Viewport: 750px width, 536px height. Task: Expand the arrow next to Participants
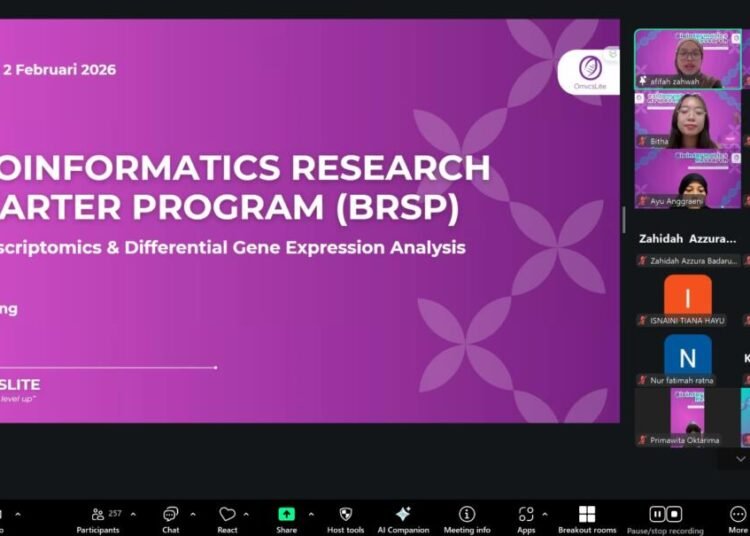tap(133, 514)
